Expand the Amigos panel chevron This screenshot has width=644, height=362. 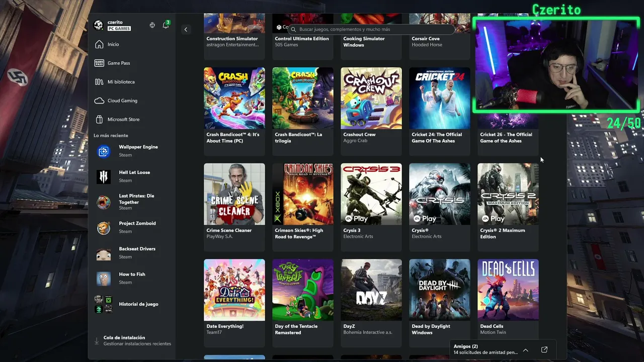526,350
